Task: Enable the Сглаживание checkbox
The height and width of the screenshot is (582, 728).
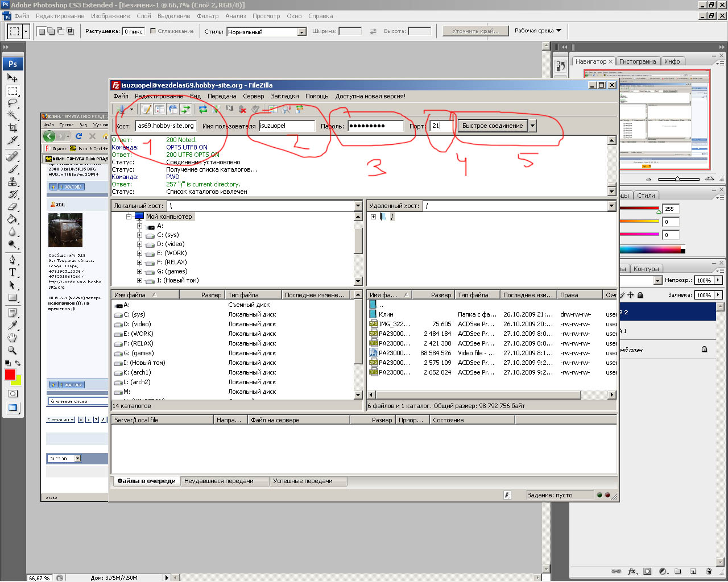Action: click(x=153, y=31)
